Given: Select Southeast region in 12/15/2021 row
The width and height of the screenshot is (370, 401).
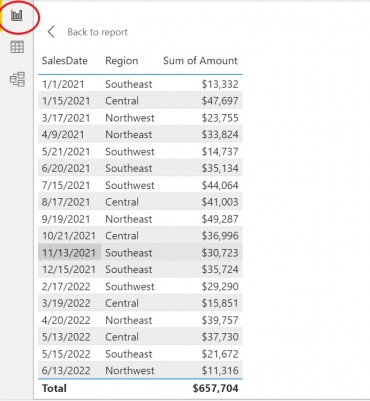Looking at the screenshot, I should point(129,269).
